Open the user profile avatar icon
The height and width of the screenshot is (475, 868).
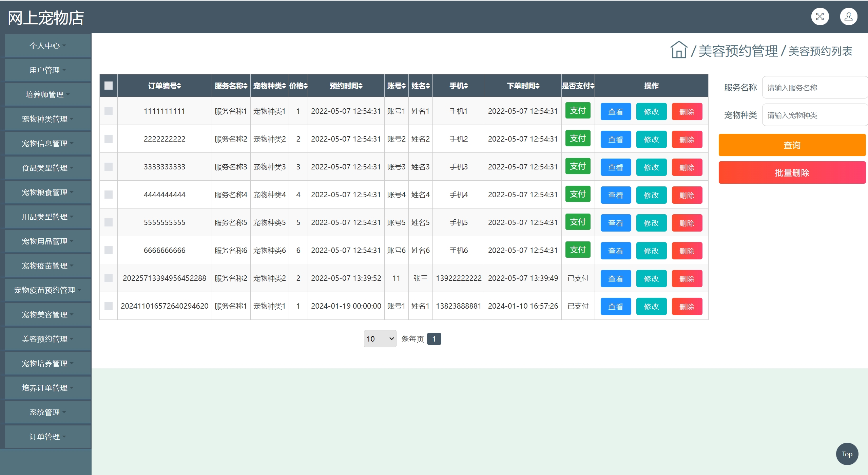pos(848,17)
